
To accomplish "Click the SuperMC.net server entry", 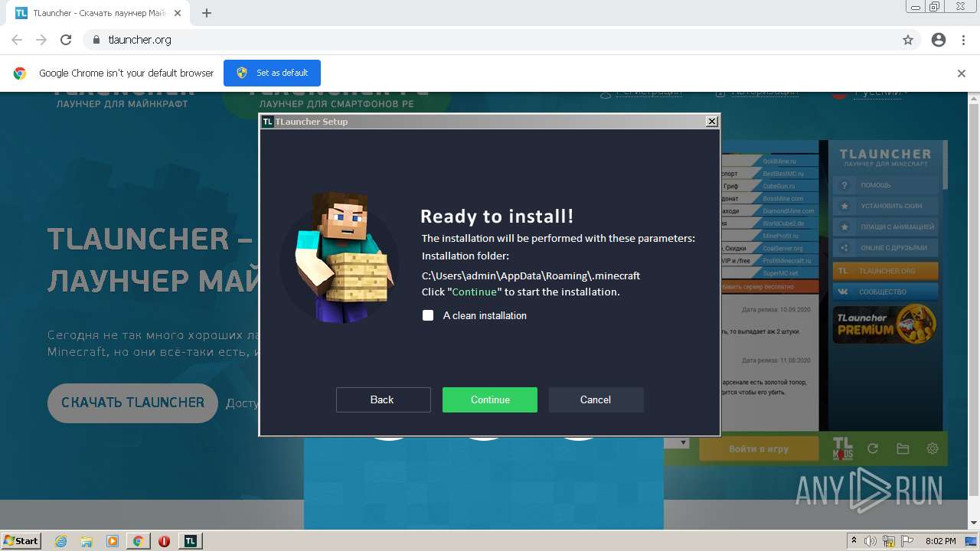I will point(780,273).
